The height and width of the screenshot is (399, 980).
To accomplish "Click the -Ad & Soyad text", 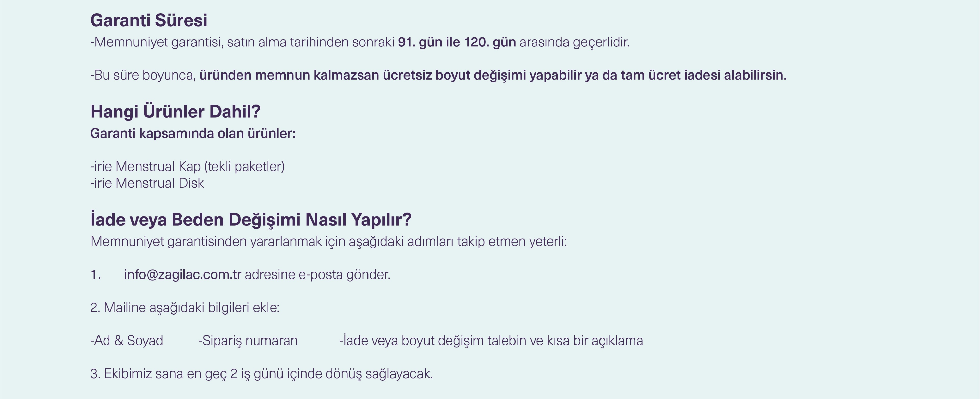I will pyautogui.click(x=127, y=341).
